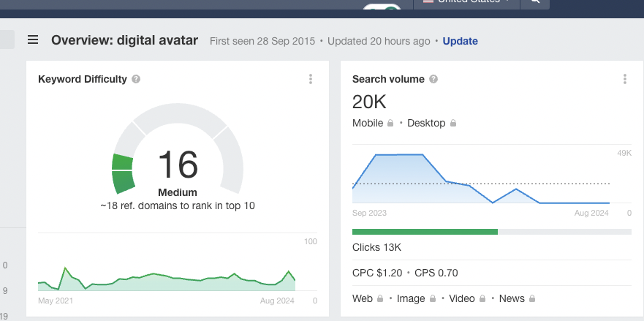Click First seen 28 Sep 2015 text
644x321 pixels.
262,41
